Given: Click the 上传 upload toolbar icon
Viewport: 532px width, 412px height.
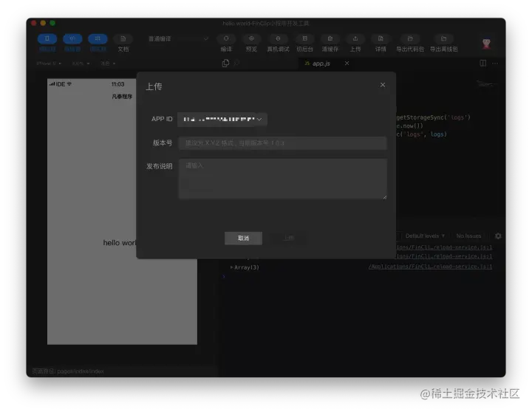Looking at the screenshot, I should tap(355, 38).
